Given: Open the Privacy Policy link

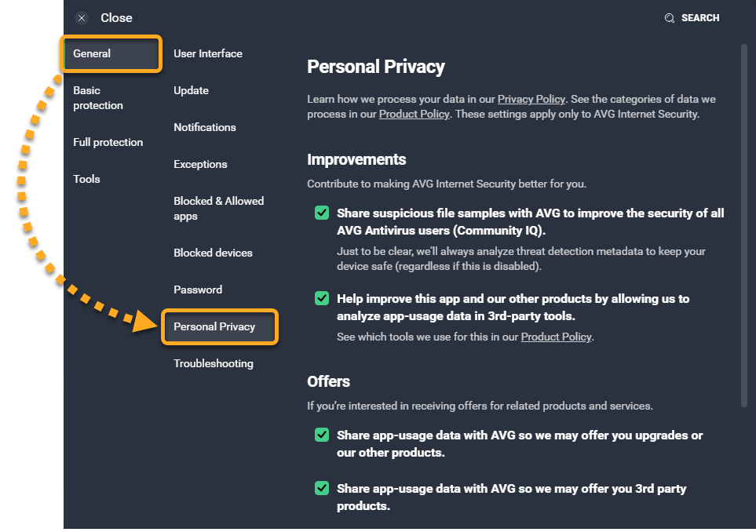Looking at the screenshot, I should click(531, 100).
